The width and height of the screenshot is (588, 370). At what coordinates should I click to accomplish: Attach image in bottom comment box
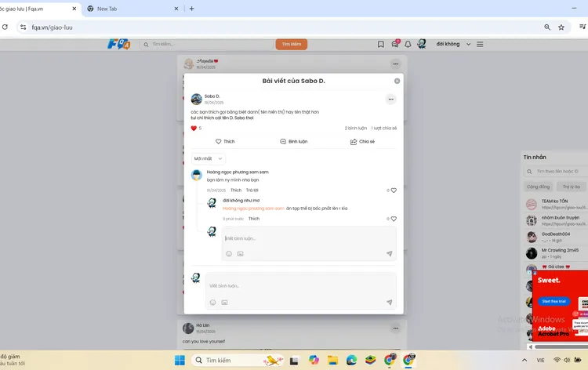(x=224, y=302)
